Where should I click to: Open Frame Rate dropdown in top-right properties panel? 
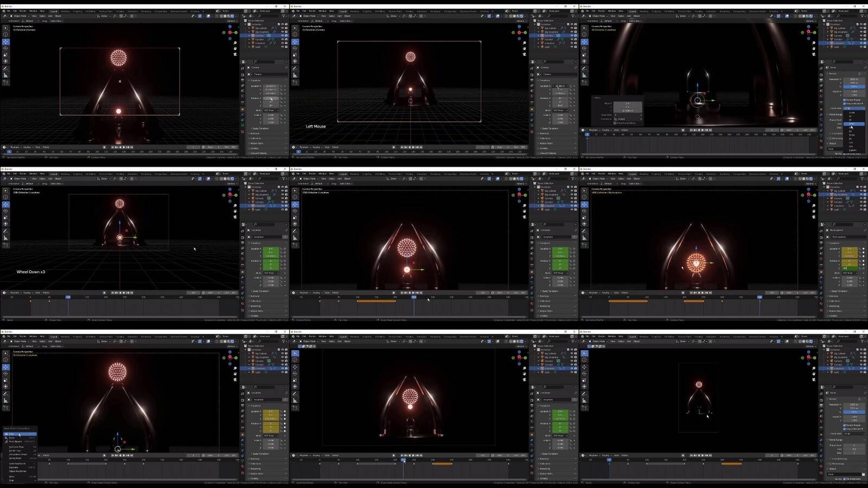[x=853, y=108]
